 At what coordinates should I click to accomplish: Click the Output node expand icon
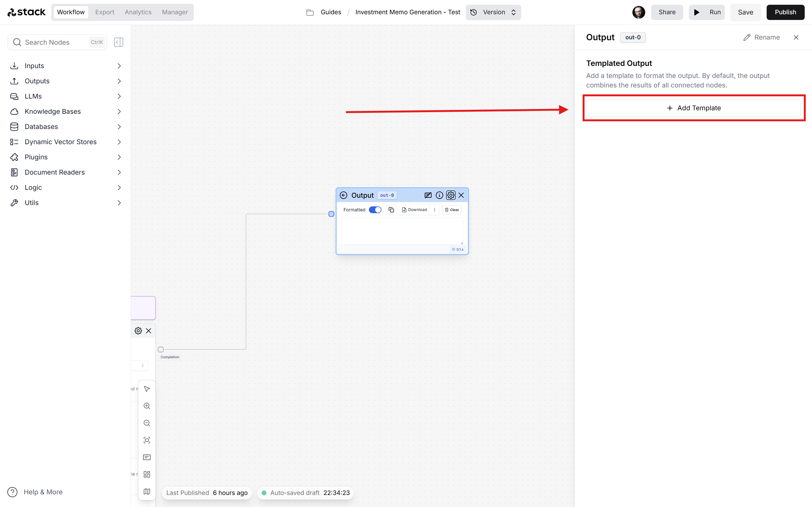point(427,195)
